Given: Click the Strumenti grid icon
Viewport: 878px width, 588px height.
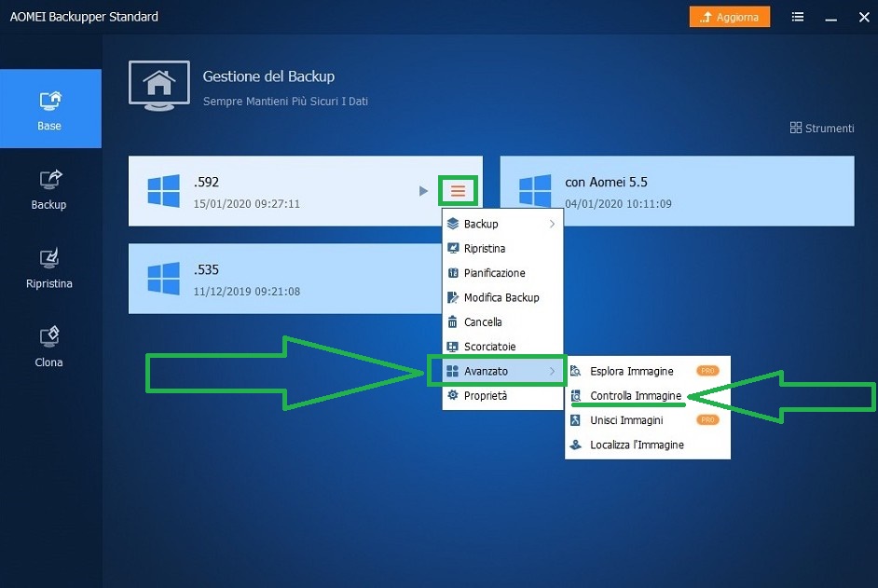Looking at the screenshot, I should 796,128.
